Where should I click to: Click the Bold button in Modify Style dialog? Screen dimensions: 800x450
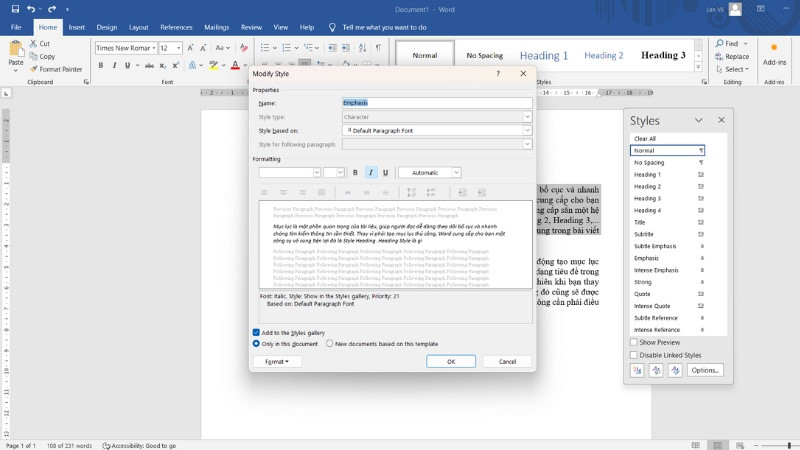click(x=355, y=173)
